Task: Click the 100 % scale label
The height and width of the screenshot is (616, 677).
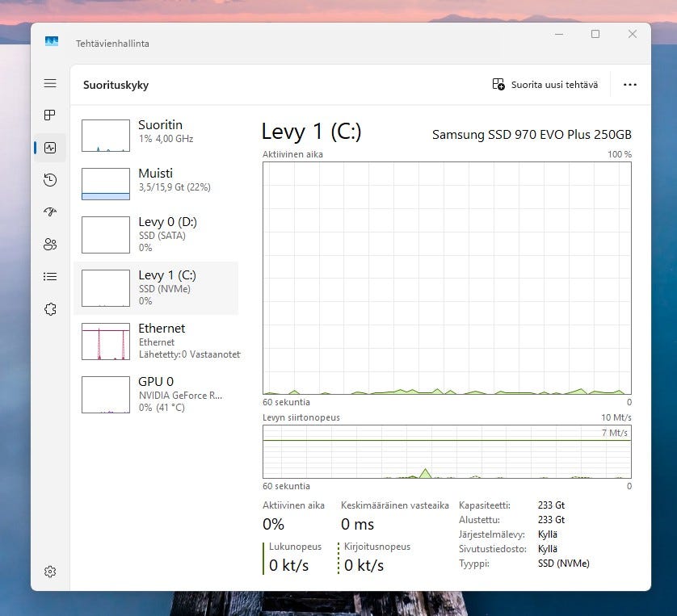Action: pos(620,154)
